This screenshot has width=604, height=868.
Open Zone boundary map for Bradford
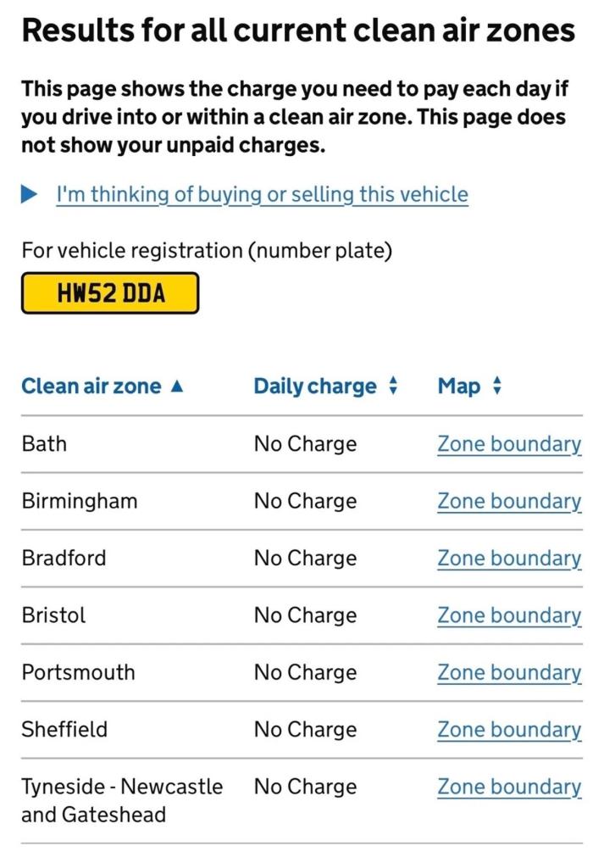(509, 559)
